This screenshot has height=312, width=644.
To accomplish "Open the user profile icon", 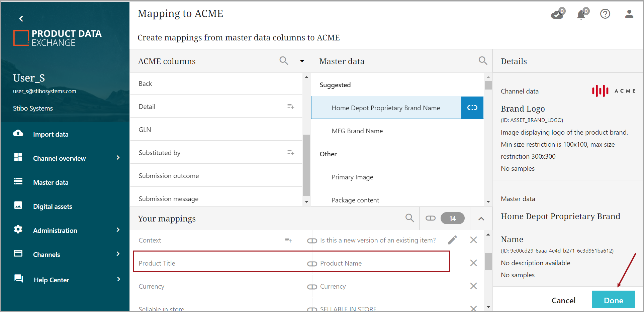I will tap(629, 14).
